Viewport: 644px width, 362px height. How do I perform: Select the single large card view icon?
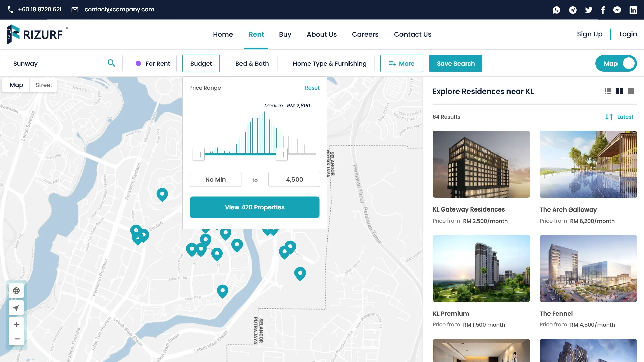tap(631, 91)
